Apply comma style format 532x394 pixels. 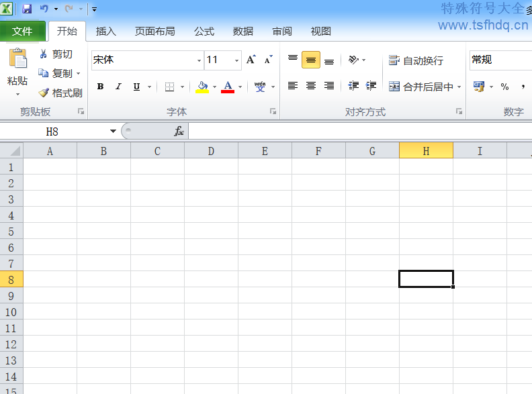point(523,87)
